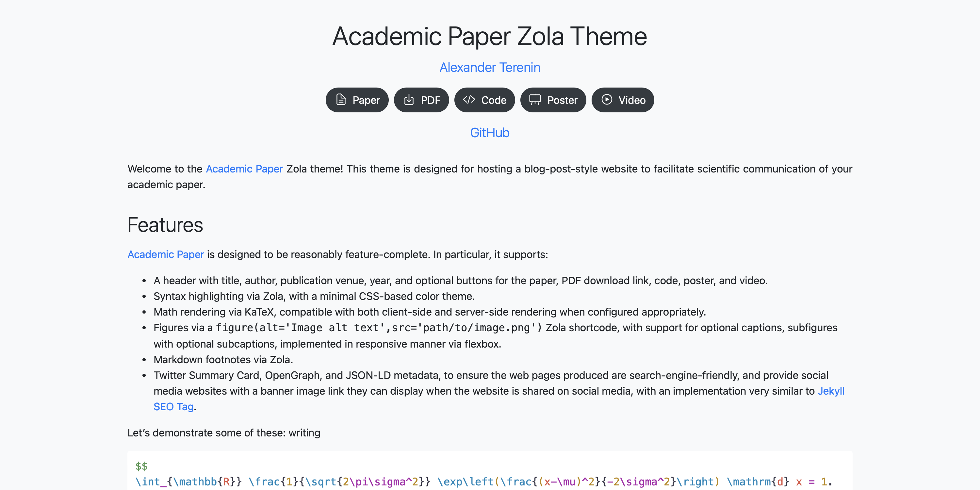Screen dimensions: 980x490
Task: Open the GitHub link below the buttons
Action: tap(490, 132)
